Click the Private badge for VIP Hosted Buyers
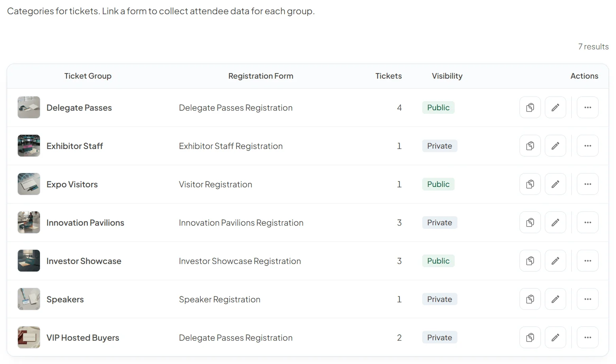The image size is (616, 364). coord(440,338)
